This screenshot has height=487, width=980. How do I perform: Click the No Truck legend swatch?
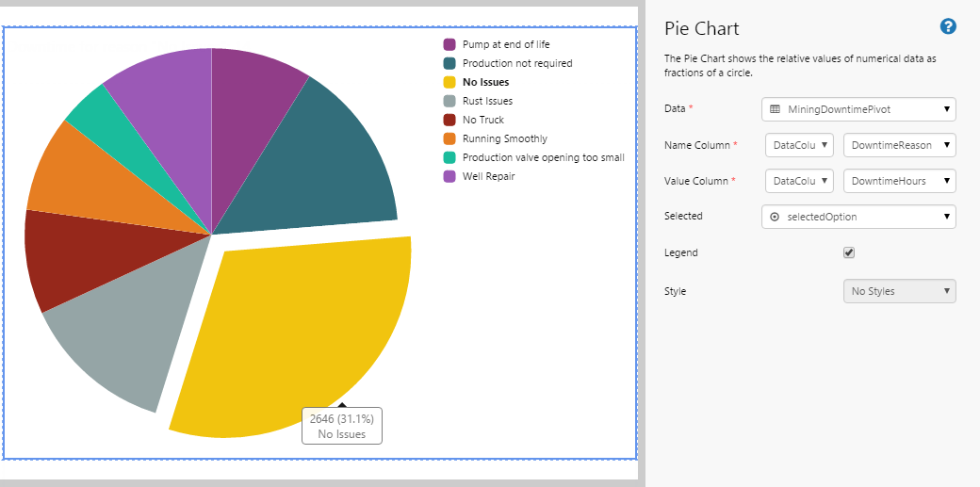click(449, 120)
